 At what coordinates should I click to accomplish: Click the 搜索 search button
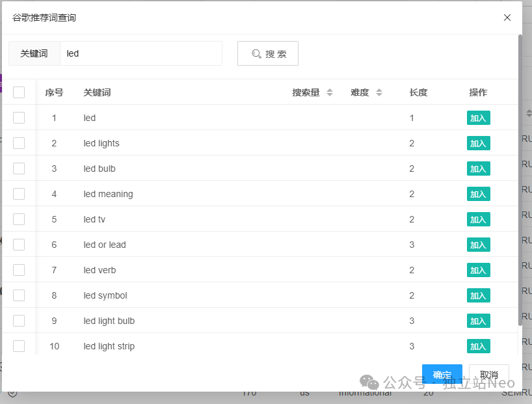click(267, 53)
